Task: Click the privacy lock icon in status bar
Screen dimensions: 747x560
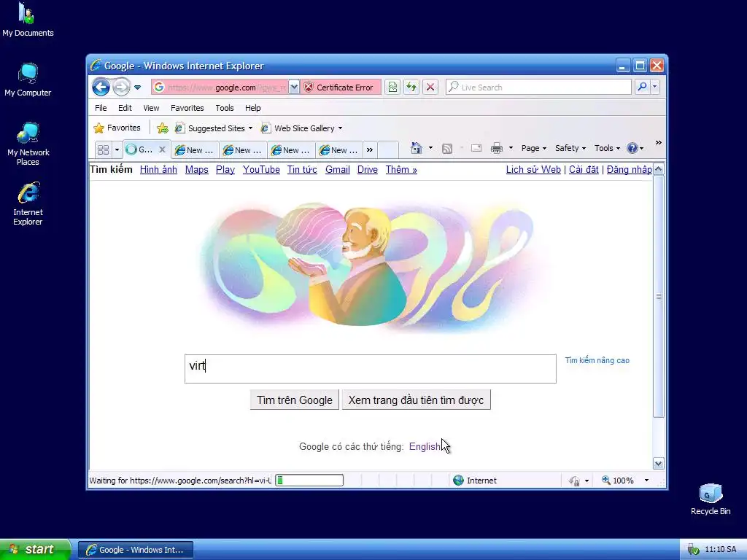Action: (573, 481)
